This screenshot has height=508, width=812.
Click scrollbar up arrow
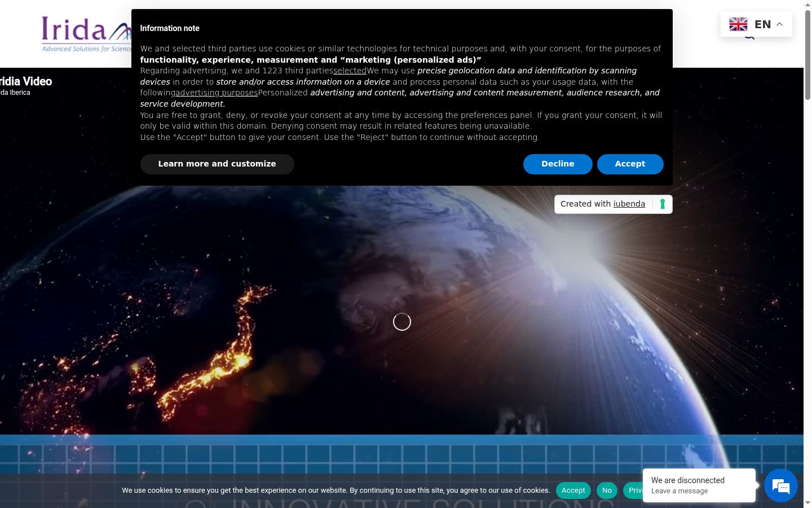(807, 5)
